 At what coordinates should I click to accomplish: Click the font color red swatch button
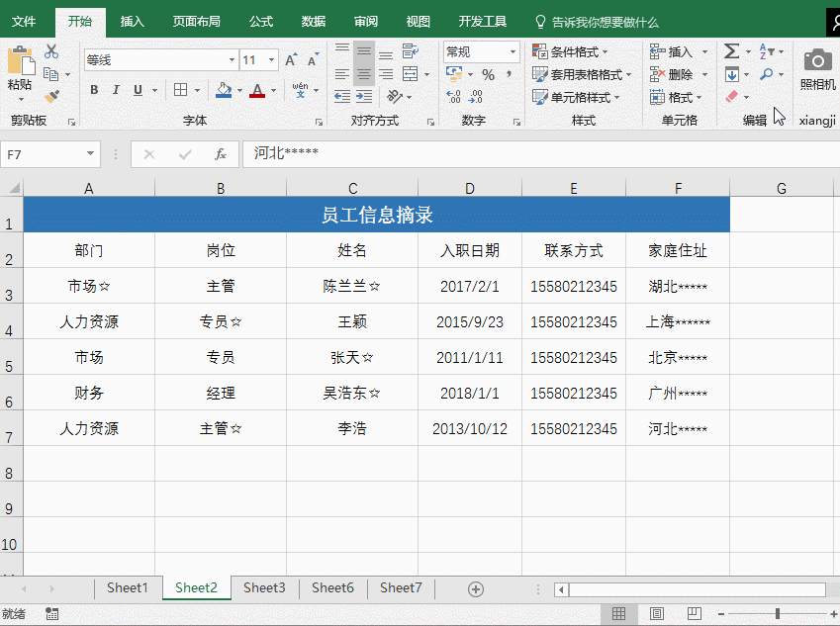[x=257, y=90]
